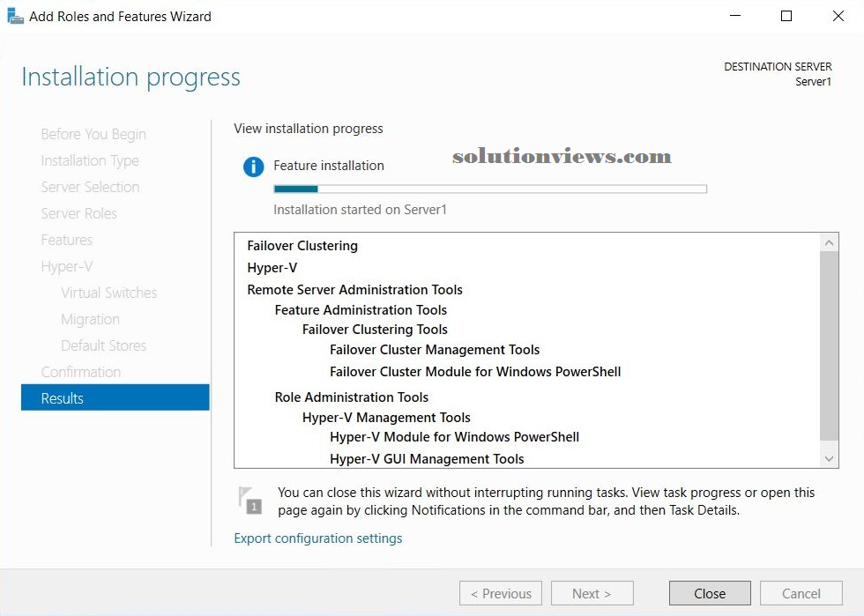Select Failover Clustering in the feature list
The image size is (864, 616).
302,246
